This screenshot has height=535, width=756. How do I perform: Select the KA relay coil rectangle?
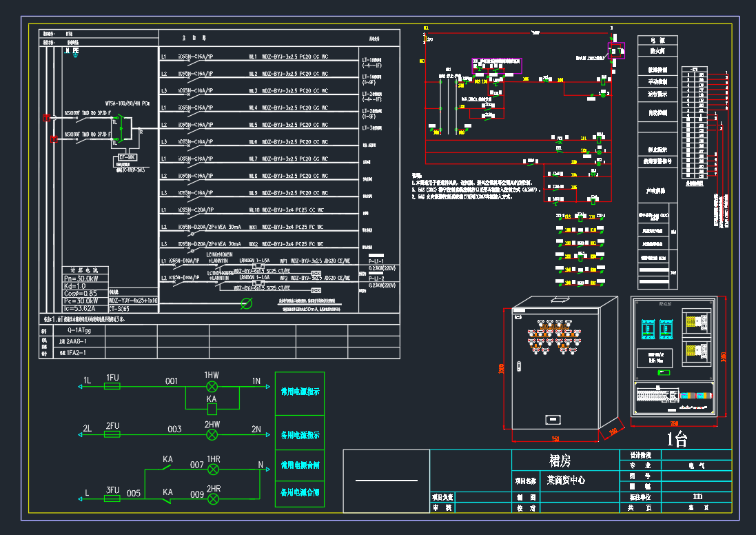[212, 409]
